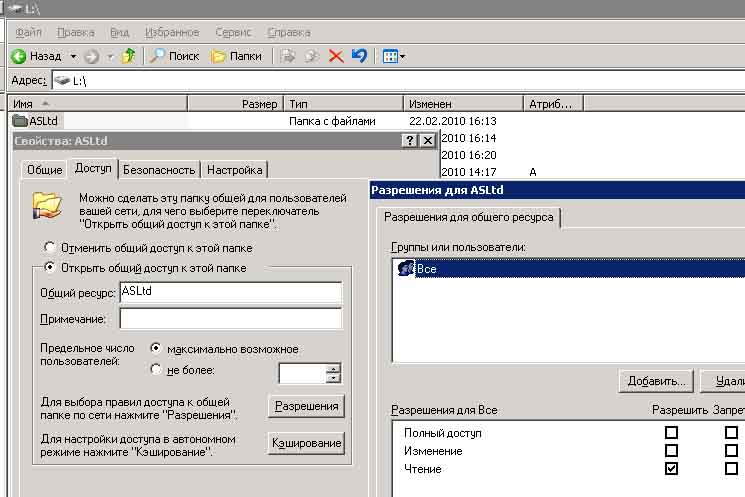
Task: Click the Back (Назад) arrow icon
Action: pyautogui.click(x=18, y=56)
